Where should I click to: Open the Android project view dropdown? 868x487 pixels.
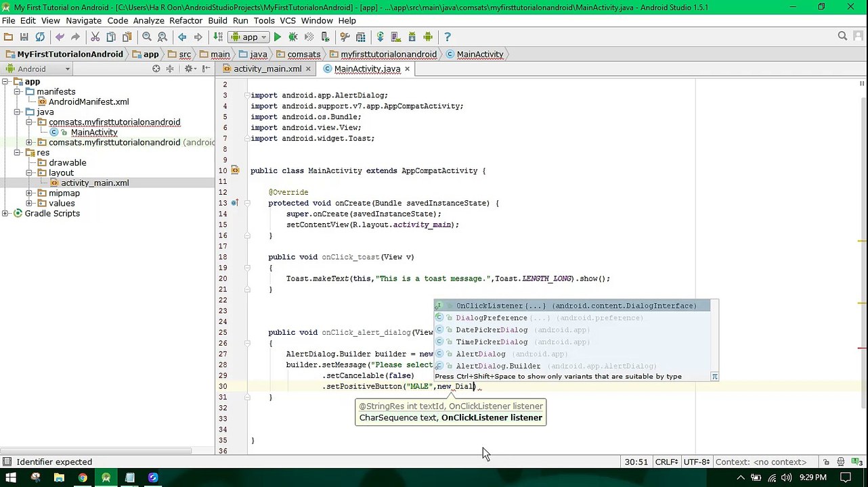pyautogui.click(x=37, y=69)
